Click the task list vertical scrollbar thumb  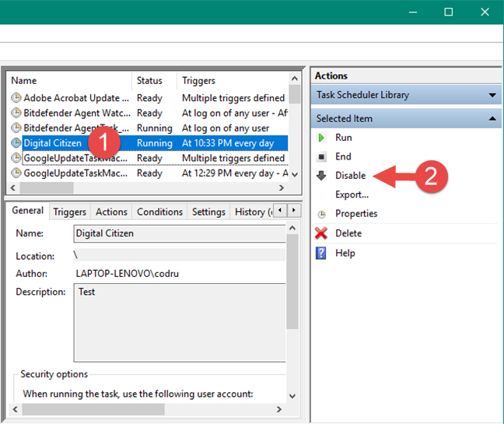(294, 94)
